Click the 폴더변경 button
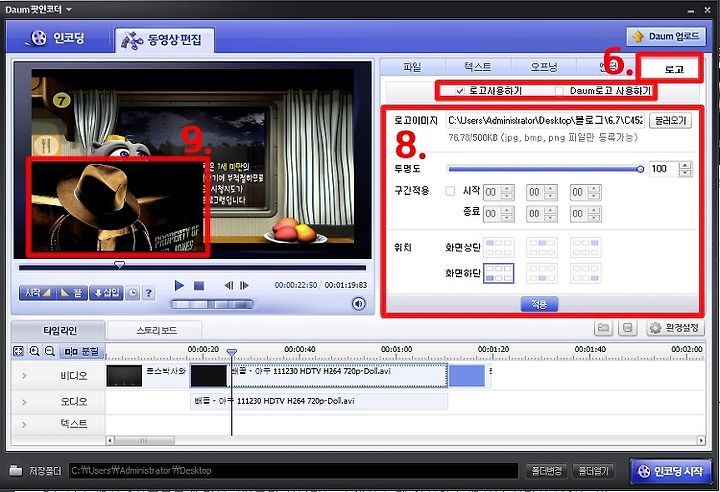 click(546, 471)
